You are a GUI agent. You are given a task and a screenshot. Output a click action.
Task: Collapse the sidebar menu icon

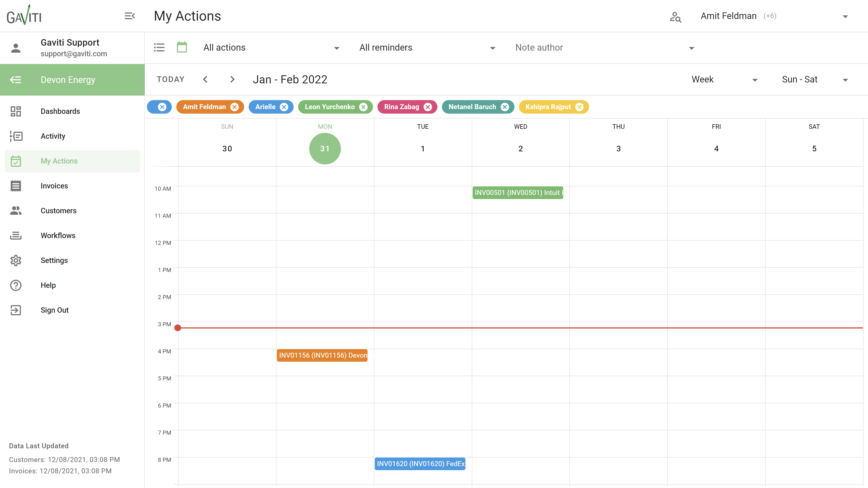[130, 16]
